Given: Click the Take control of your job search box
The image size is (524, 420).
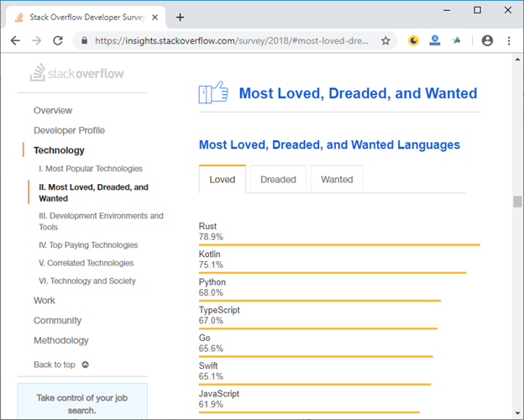Looking at the screenshot, I should [82, 402].
